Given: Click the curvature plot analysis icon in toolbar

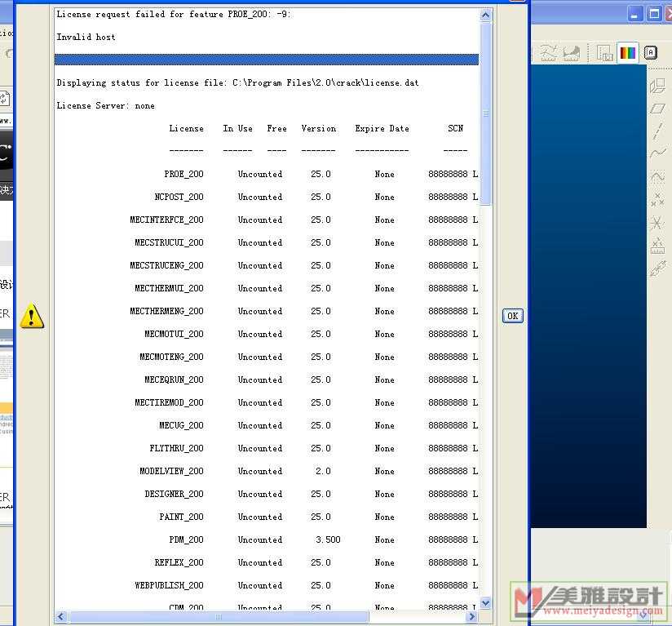Looking at the screenshot, I should click(549, 53).
